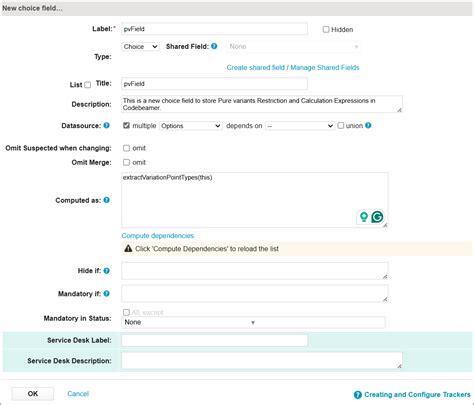Screen dimensions: 474x405
Task: Open the Datasource help icon
Action: click(x=106, y=126)
